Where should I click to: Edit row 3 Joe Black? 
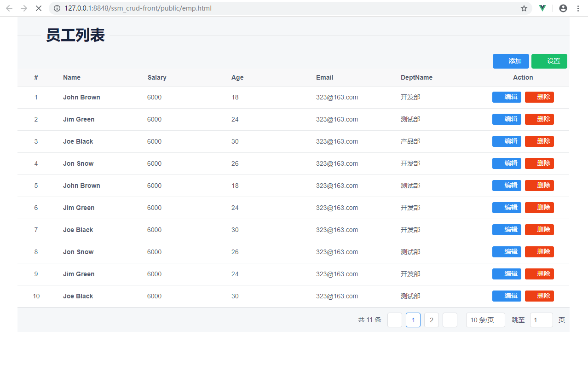507,141
